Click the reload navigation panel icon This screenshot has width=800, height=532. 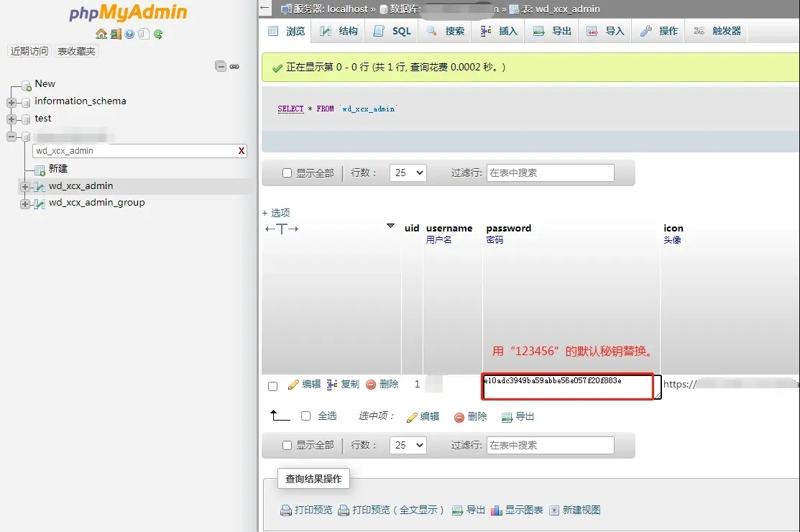click(x=158, y=34)
